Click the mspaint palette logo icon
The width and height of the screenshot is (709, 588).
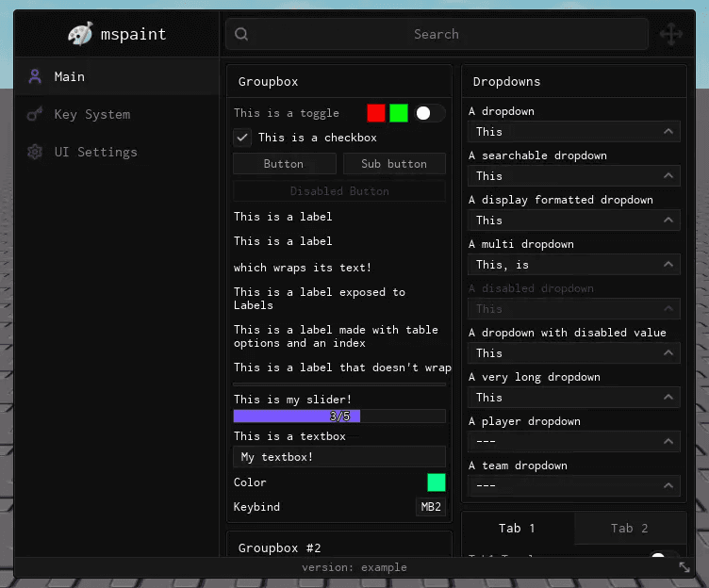(x=80, y=34)
